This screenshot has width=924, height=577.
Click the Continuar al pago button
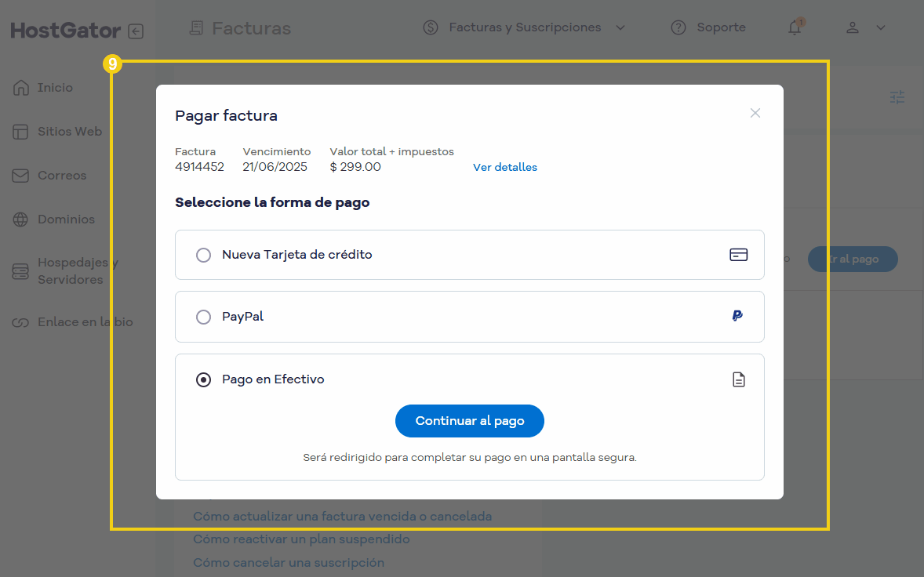(469, 421)
